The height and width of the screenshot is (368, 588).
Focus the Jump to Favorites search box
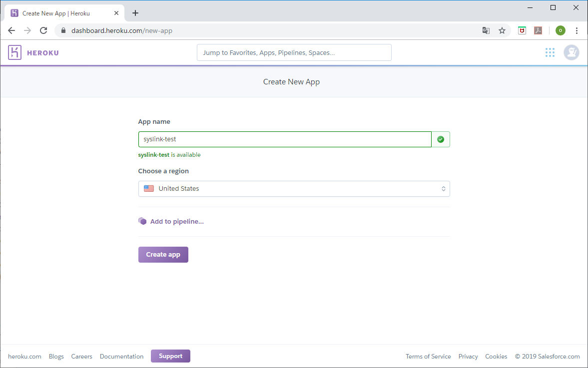coord(294,52)
